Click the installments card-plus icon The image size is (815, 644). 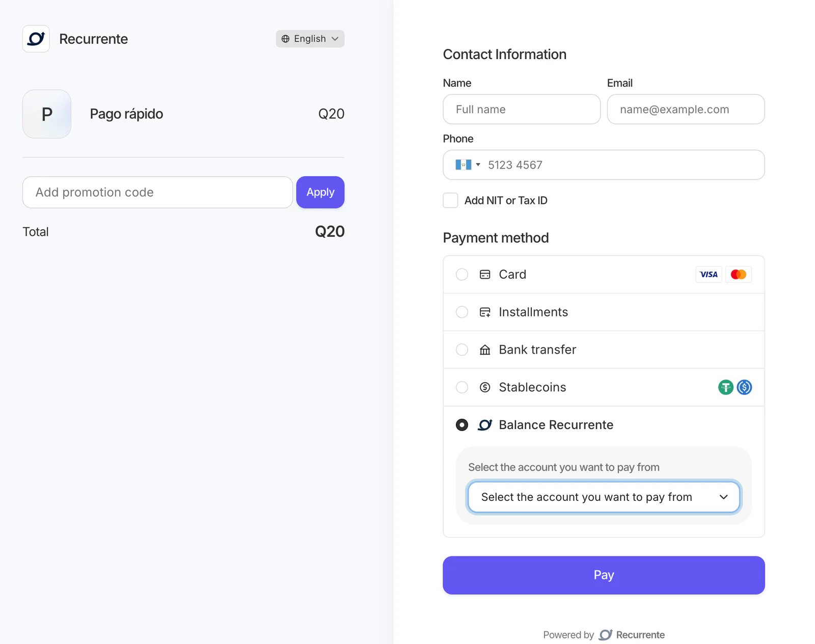(485, 312)
